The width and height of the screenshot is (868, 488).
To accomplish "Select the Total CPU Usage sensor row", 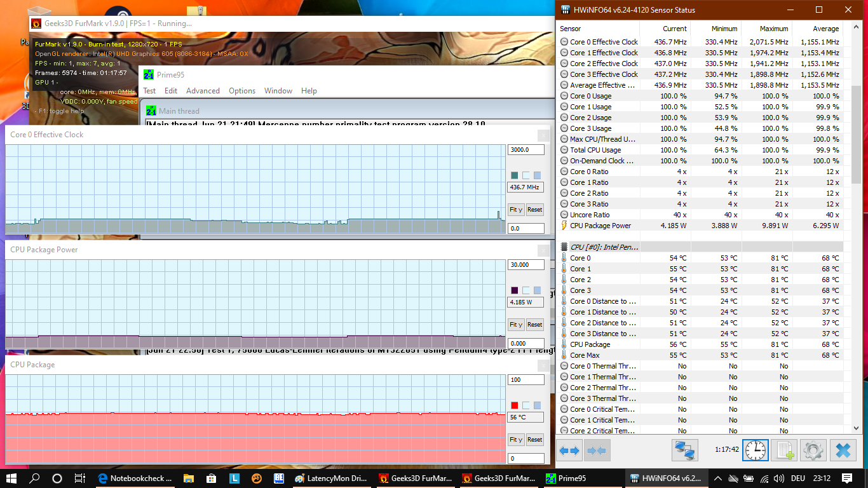I will point(700,150).
